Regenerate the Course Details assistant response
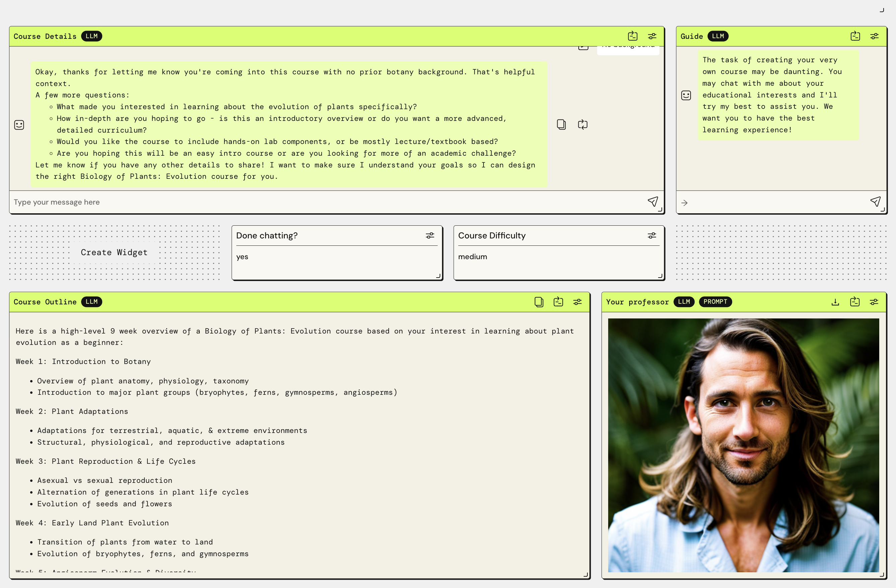896x588 pixels. [x=582, y=125]
